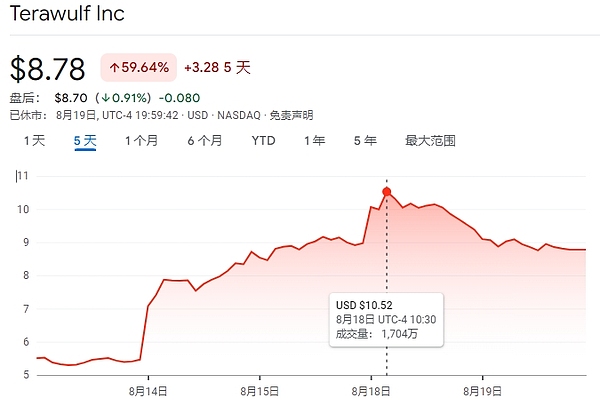Switch chart to 5年 range
The image size is (600, 406).
(x=365, y=141)
